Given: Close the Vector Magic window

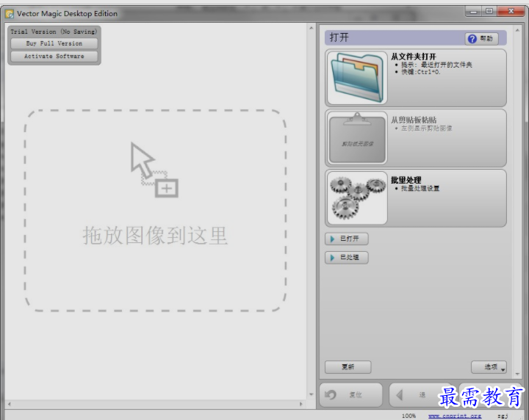Looking at the screenshot, I should (x=511, y=12).
